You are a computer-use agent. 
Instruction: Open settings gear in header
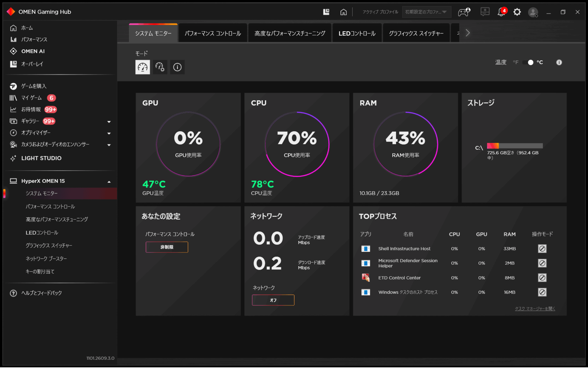[517, 12]
